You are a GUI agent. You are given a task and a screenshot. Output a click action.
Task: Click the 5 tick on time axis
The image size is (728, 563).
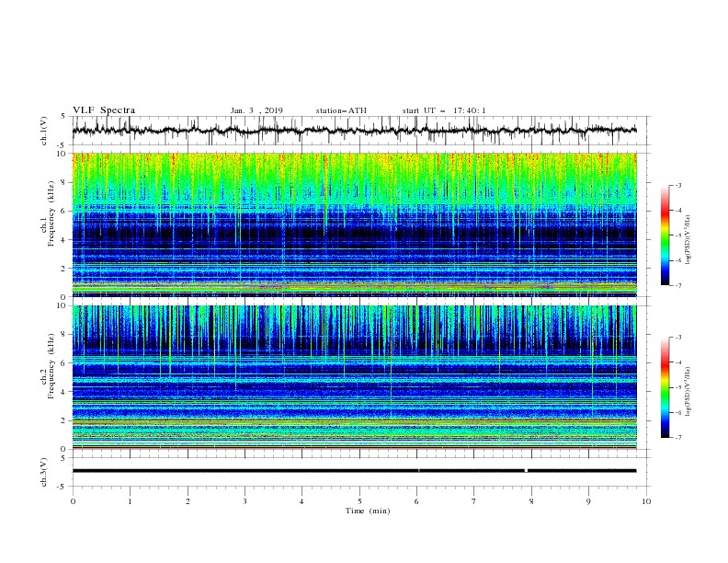[359, 501]
